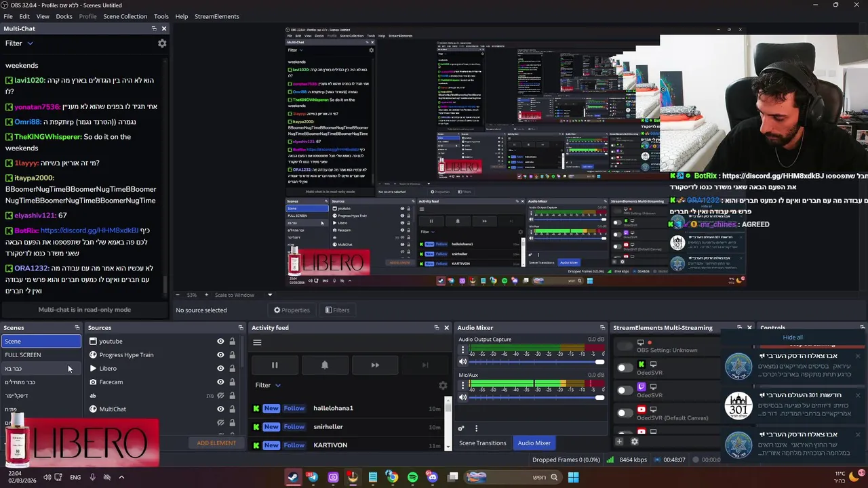Open the Activity feed hamburger menu
This screenshot has width=868, height=488.
click(x=257, y=342)
